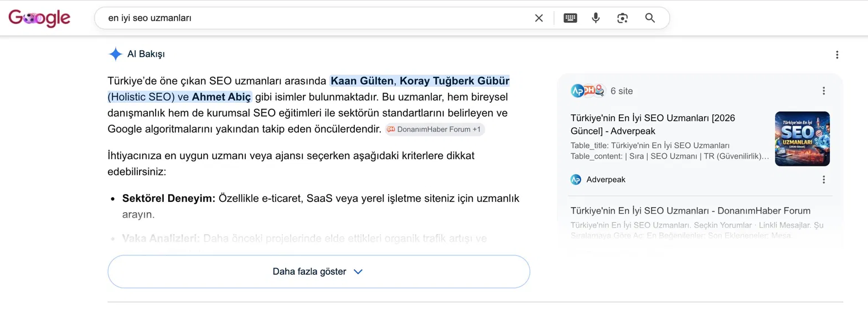868x319 pixels.
Task: Click the 'Sektörel Deneyim:' bullet heading
Action: [169, 198]
